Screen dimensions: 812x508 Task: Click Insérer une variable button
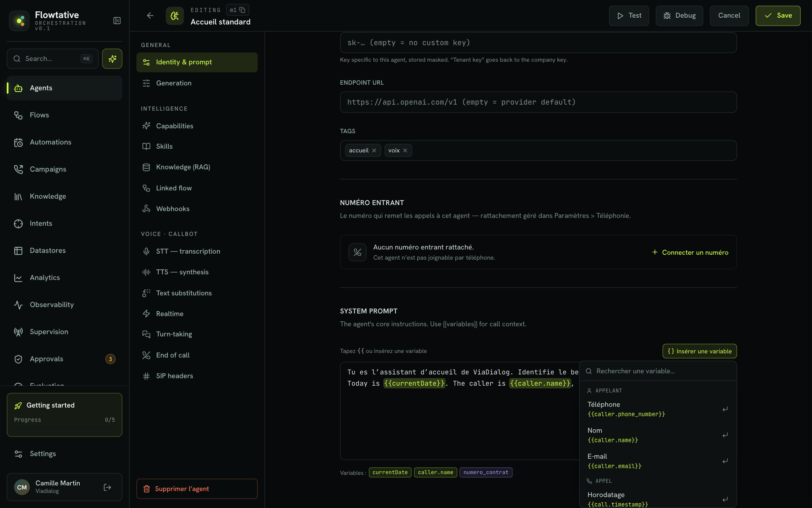coord(700,351)
